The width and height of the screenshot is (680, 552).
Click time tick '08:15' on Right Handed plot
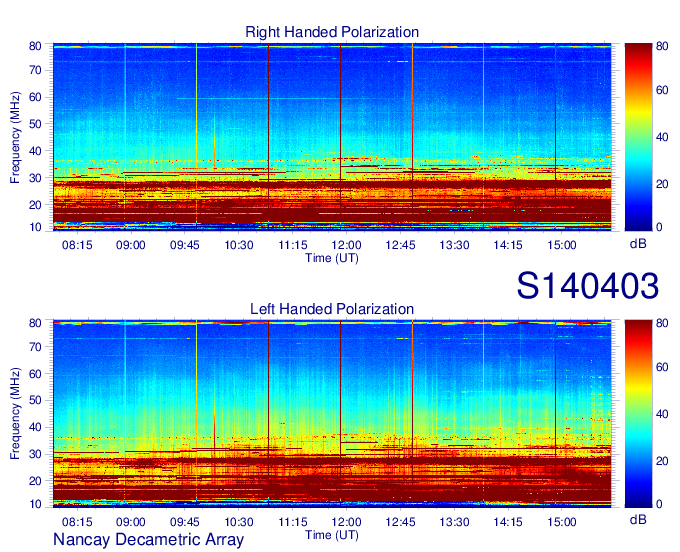(77, 245)
